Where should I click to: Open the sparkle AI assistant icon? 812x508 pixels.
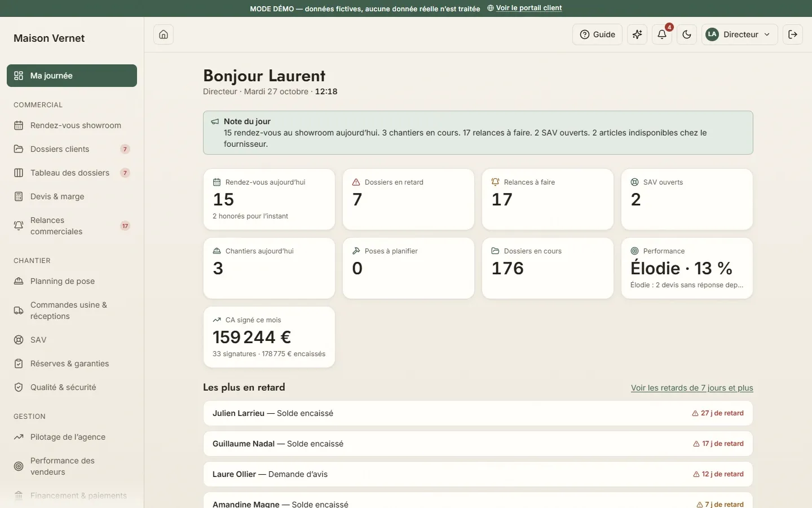637,34
